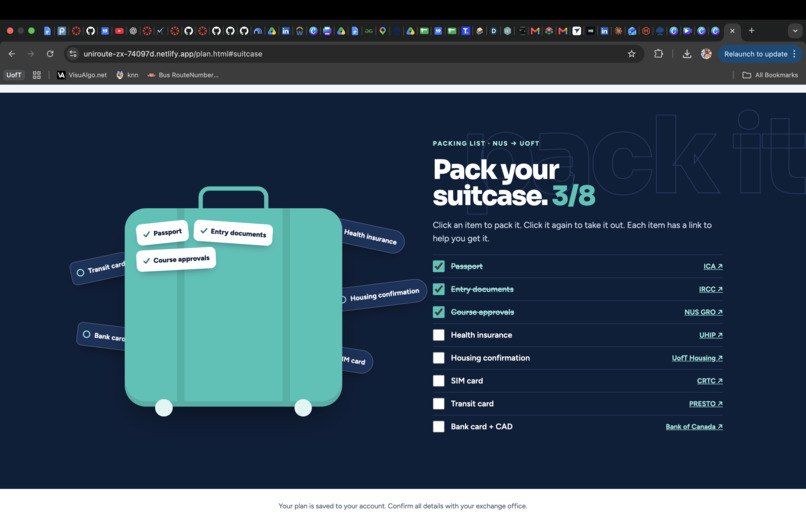The height and width of the screenshot is (523, 806).
Task: Open the knn bookmark
Action: 127,75
